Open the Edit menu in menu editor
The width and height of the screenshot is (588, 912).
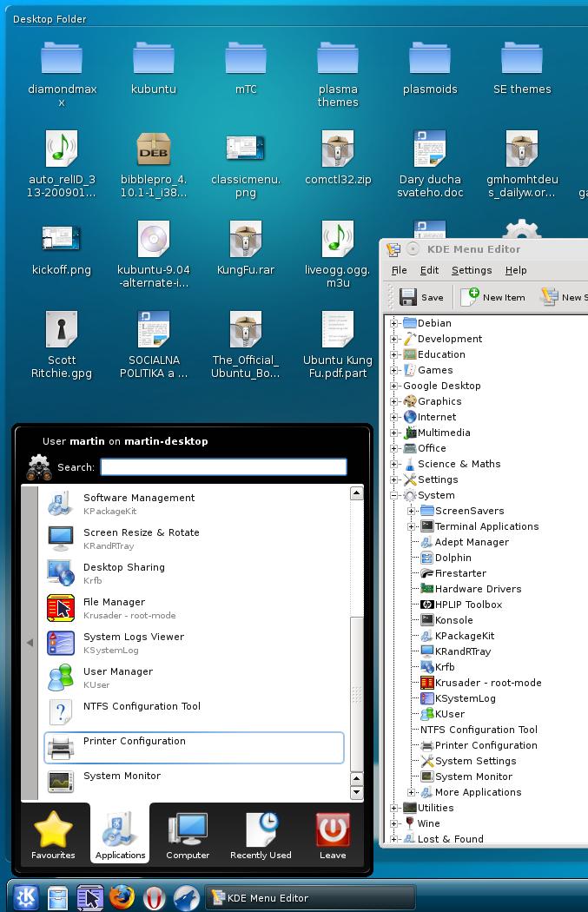click(x=429, y=270)
